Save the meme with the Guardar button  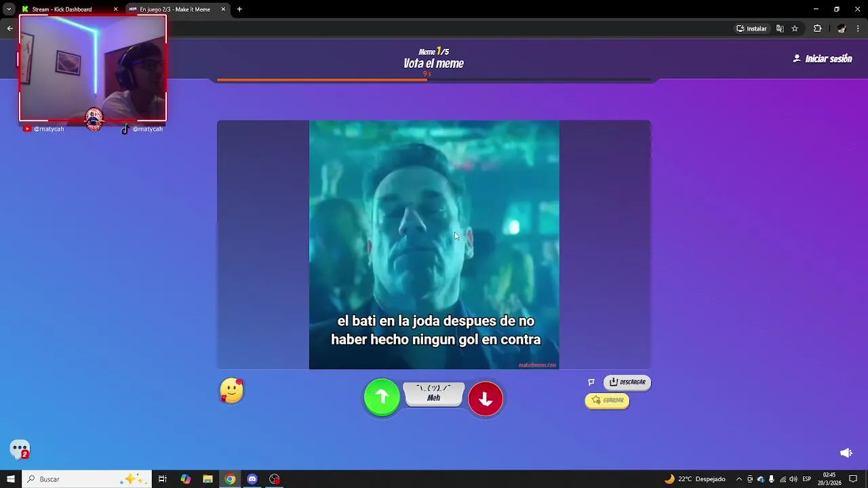tap(608, 401)
